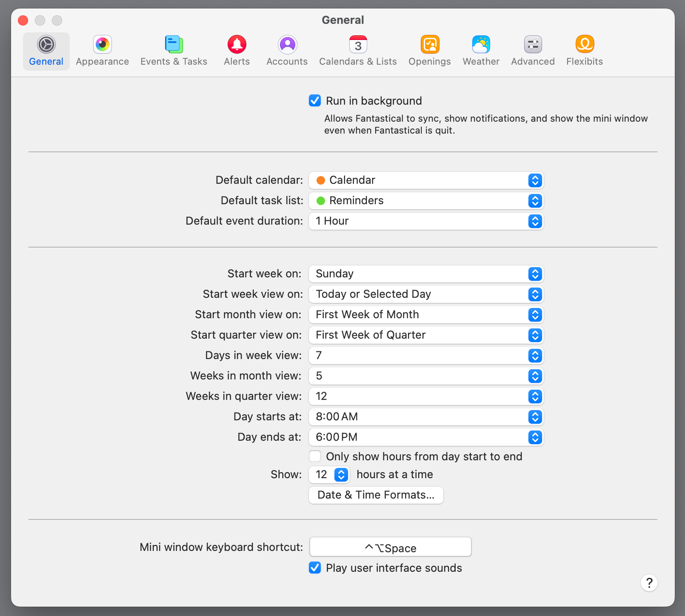Open Start quarter view on dropdown
Image resolution: width=685 pixels, height=616 pixels.
pos(426,335)
